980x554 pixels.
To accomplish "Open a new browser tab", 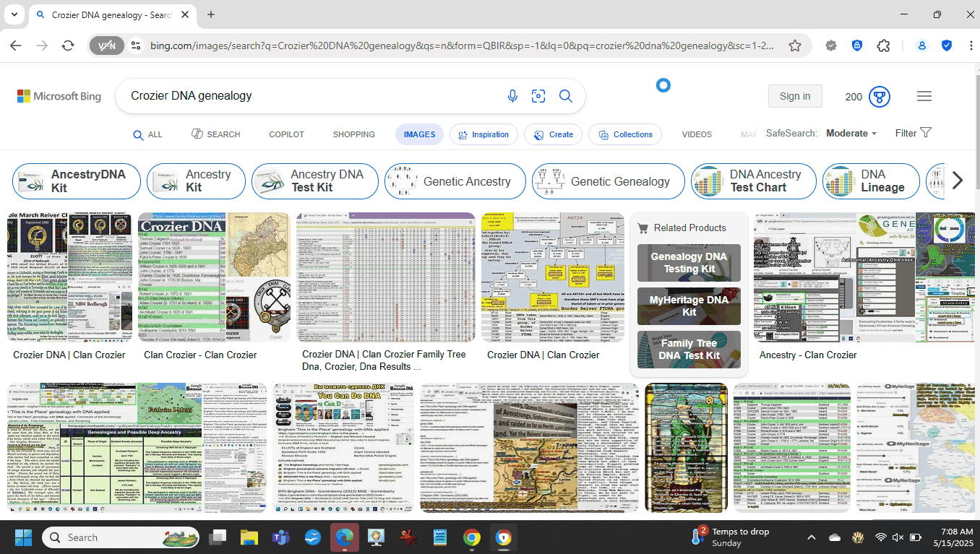I will tap(211, 14).
